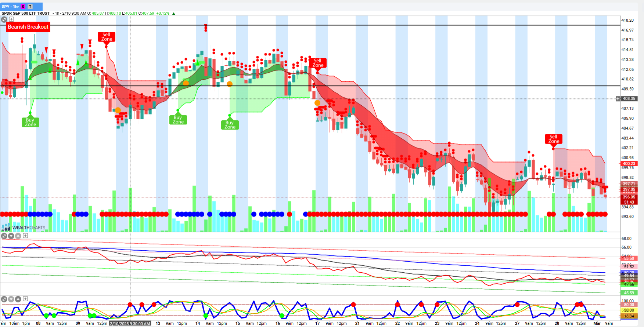
Task: Click the 2/10/2023 9:30:00 AM date label
Action: click(130, 324)
